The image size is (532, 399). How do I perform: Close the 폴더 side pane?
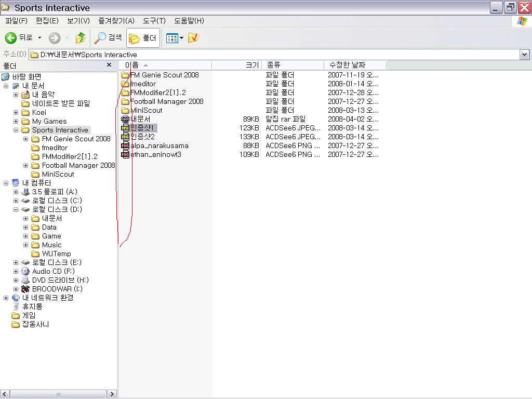tap(109, 65)
